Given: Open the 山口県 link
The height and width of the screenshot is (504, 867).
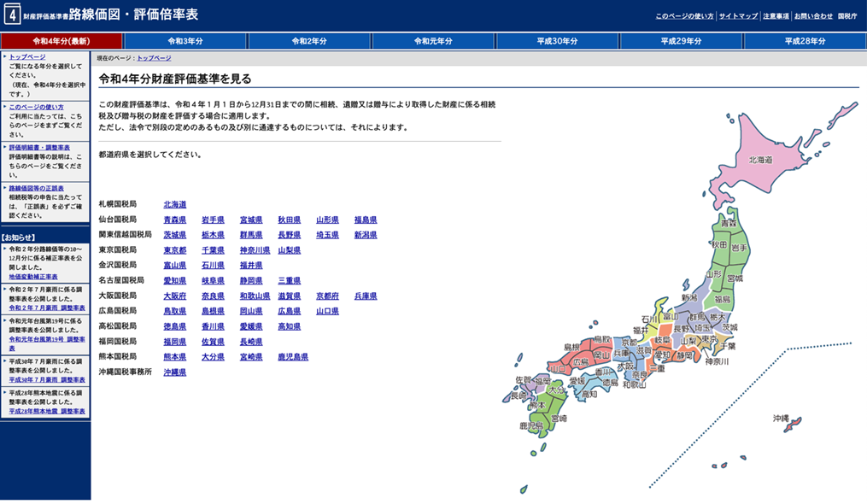Looking at the screenshot, I should click(327, 312).
